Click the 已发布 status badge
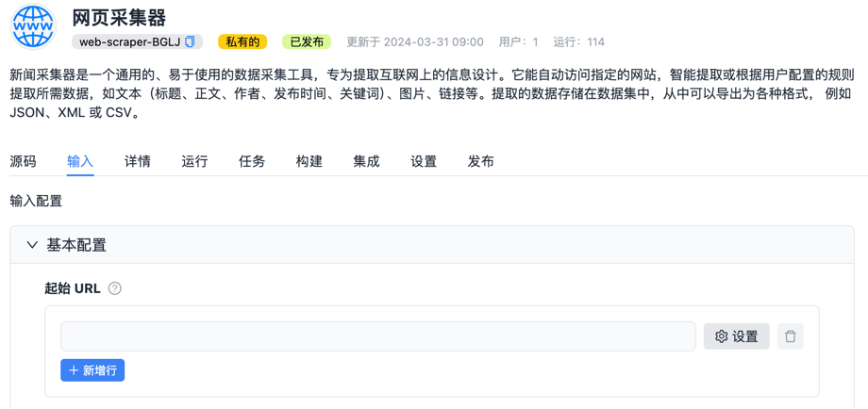 (307, 42)
